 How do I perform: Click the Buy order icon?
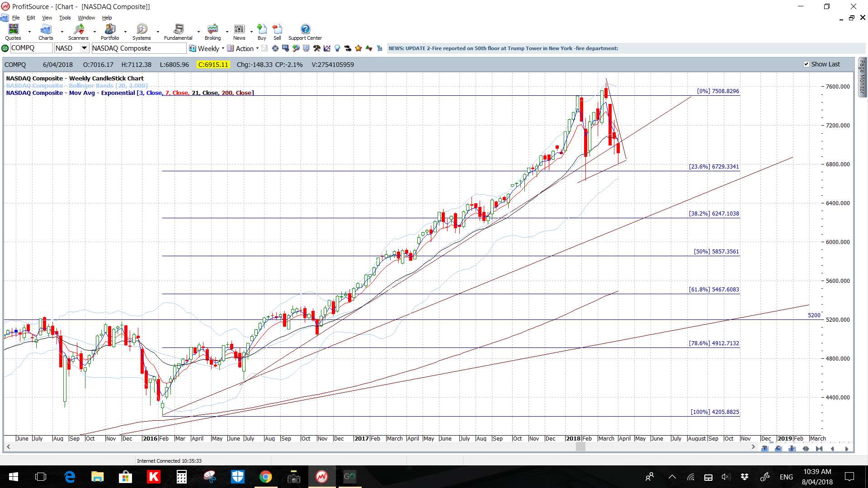[262, 32]
